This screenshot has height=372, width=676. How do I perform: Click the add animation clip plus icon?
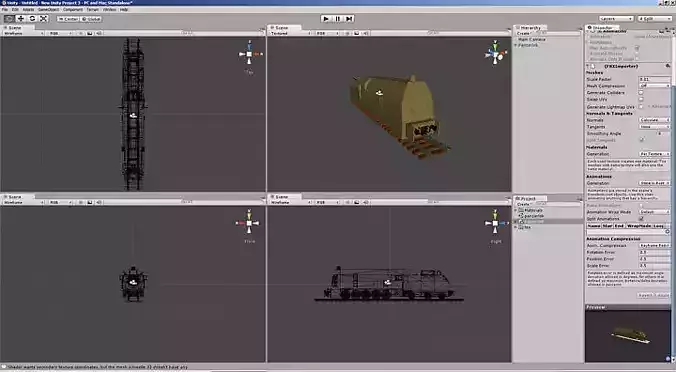667,231
